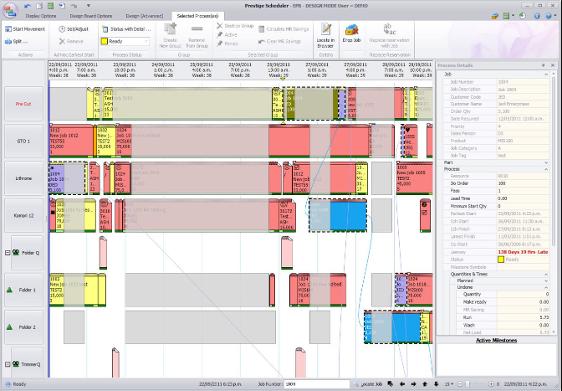Click the down arrow navigation icon in status bar
Viewport: 562px width, 391px height.
436,384
